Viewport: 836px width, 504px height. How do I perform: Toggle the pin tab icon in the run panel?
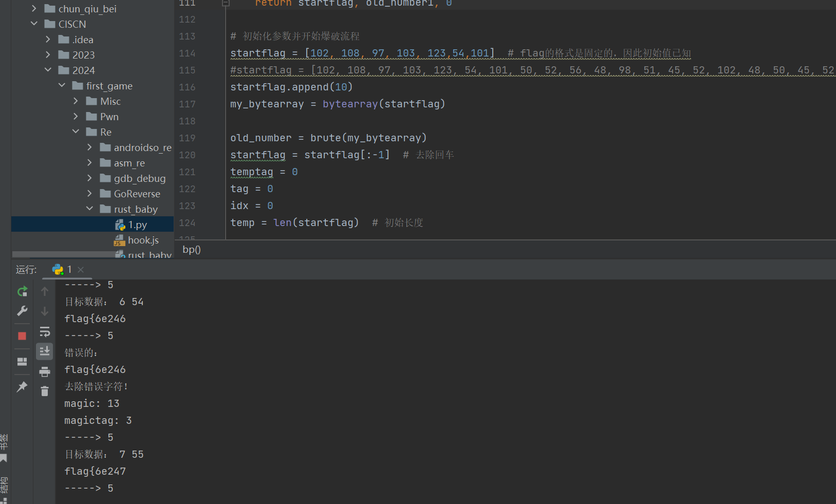22,387
